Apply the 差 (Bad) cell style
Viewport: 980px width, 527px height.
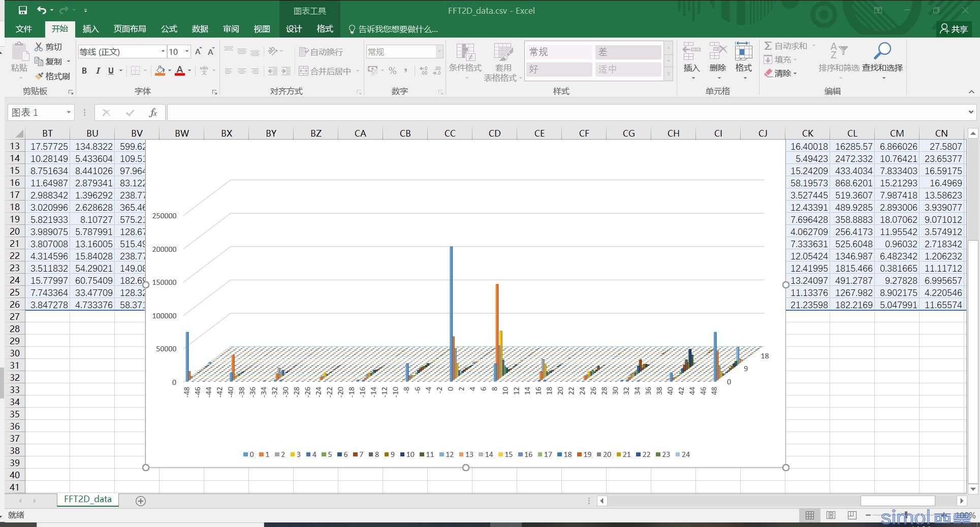628,52
